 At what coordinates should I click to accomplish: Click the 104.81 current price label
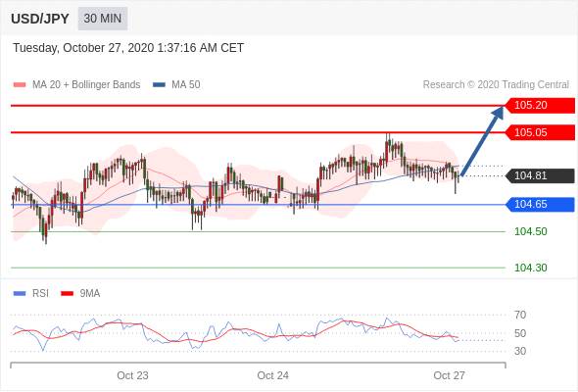540,175
